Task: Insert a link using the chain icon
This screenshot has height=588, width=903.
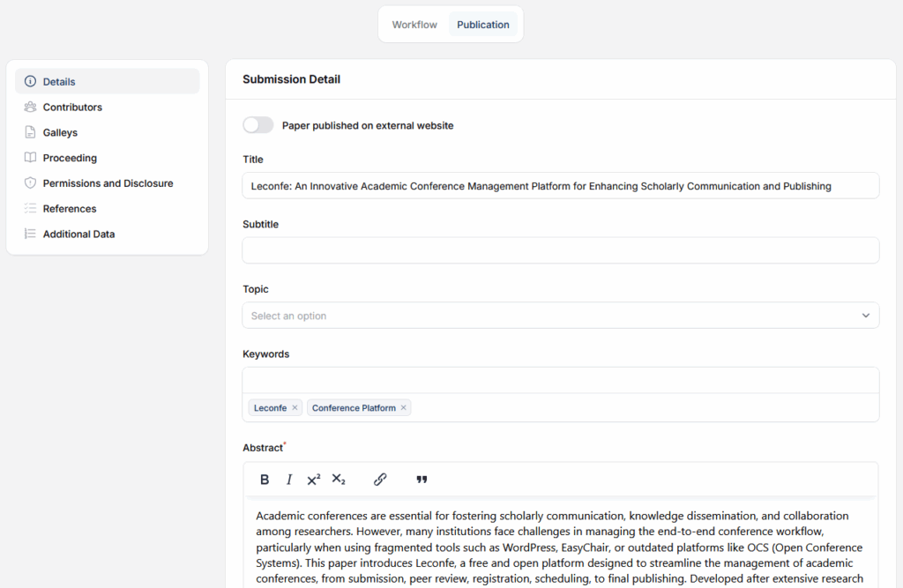Action: click(380, 480)
